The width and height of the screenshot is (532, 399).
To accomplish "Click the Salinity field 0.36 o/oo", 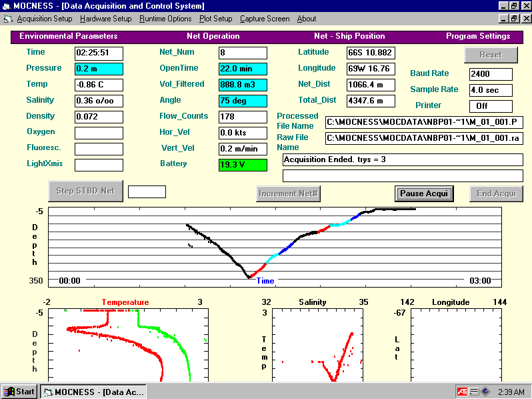I will click(x=99, y=101).
